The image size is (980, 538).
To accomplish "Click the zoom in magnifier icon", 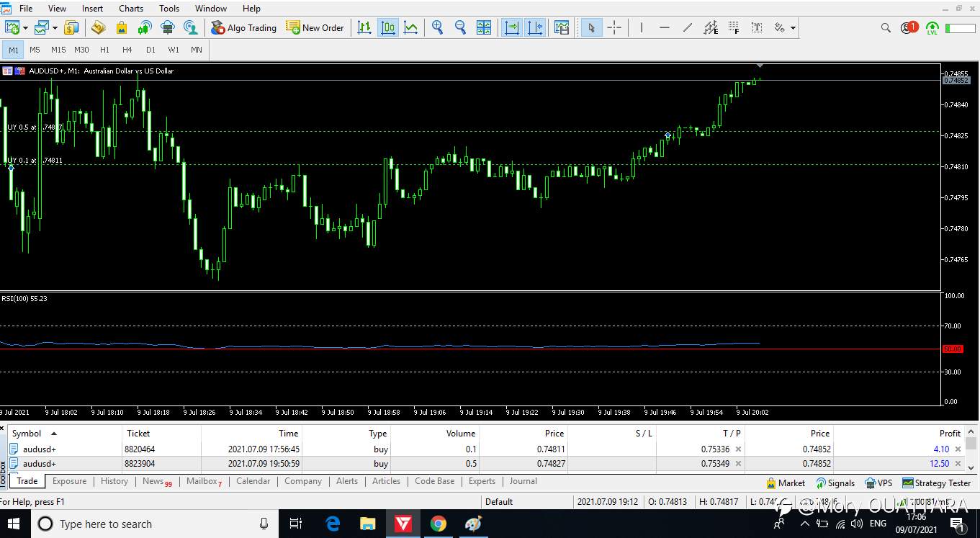I will tap(437, 28).
